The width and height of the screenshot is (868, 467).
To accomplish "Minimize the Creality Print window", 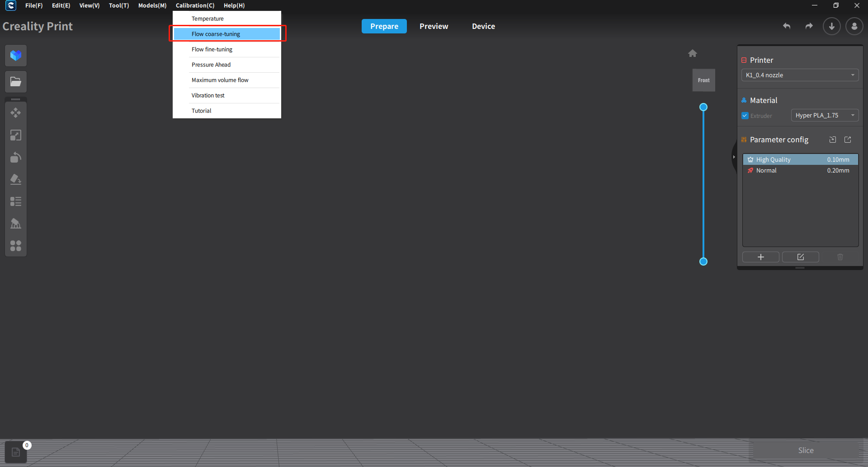I will click(815, 5).
